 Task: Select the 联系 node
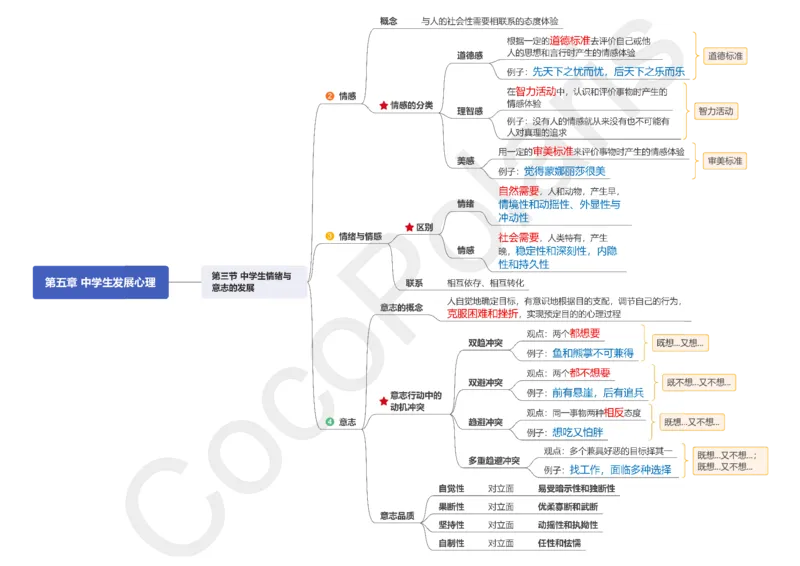[414, 283]
